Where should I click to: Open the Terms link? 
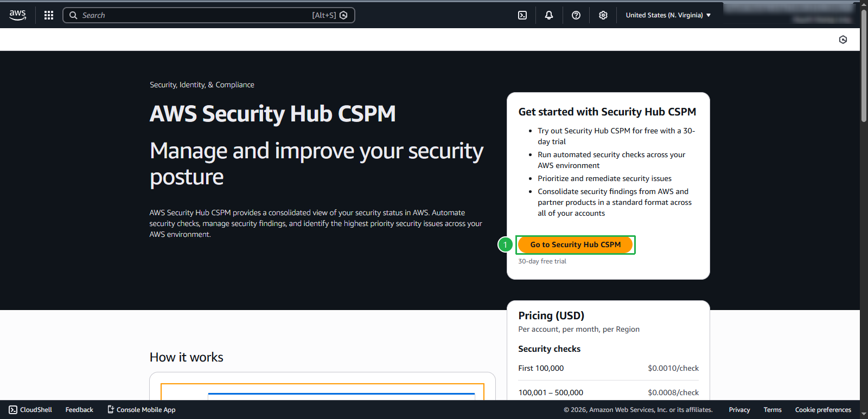pos(773,410)
